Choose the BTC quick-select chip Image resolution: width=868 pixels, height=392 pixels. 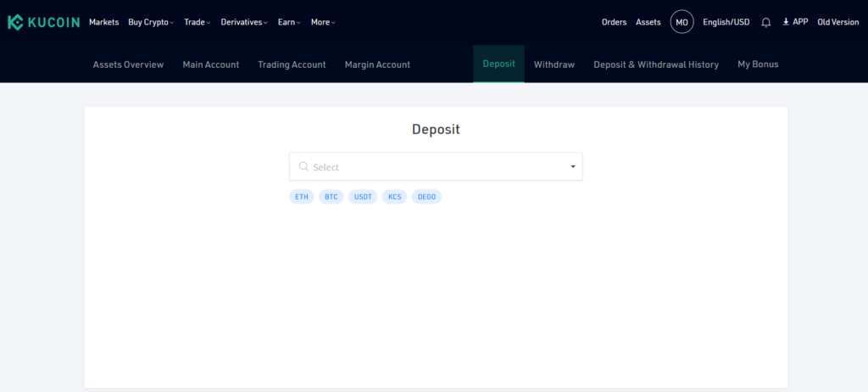point(331,197)
